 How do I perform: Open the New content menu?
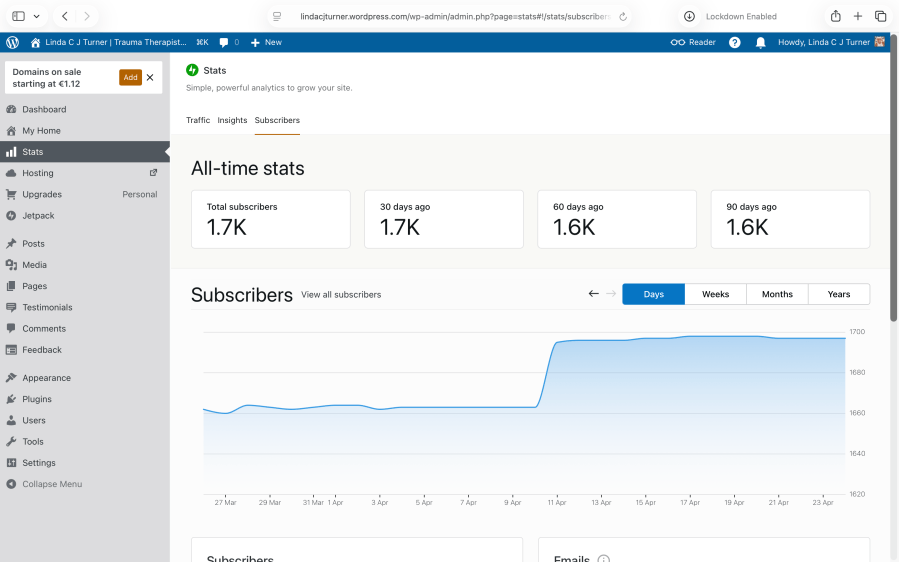pos(266,42)
